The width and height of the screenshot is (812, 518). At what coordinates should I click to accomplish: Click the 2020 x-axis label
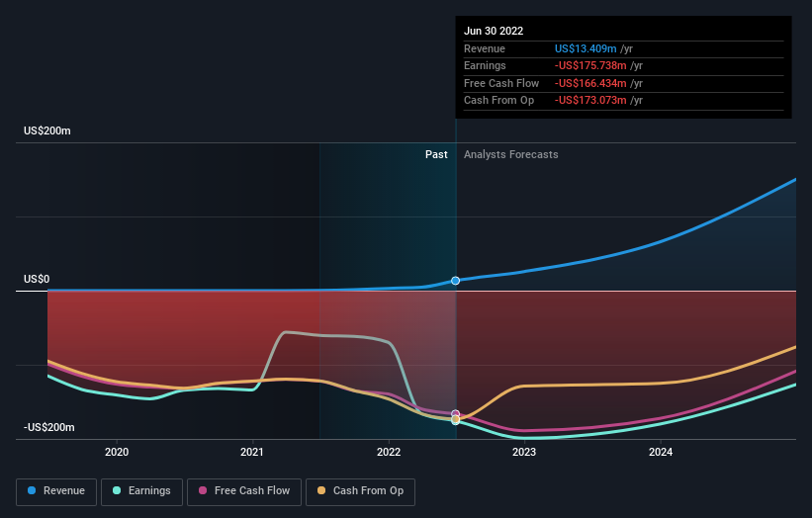(117, 453)
